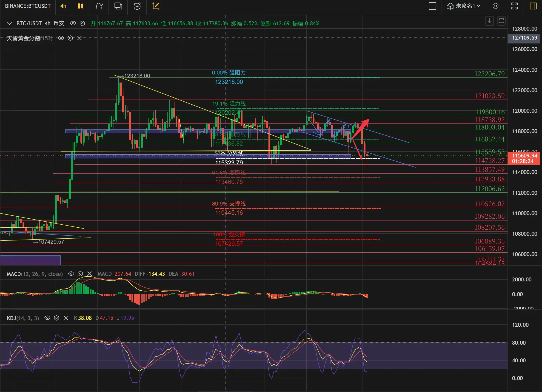
Task: Open the chart layout templates icon
Action: pyautogui.click(x=118, y=6)
